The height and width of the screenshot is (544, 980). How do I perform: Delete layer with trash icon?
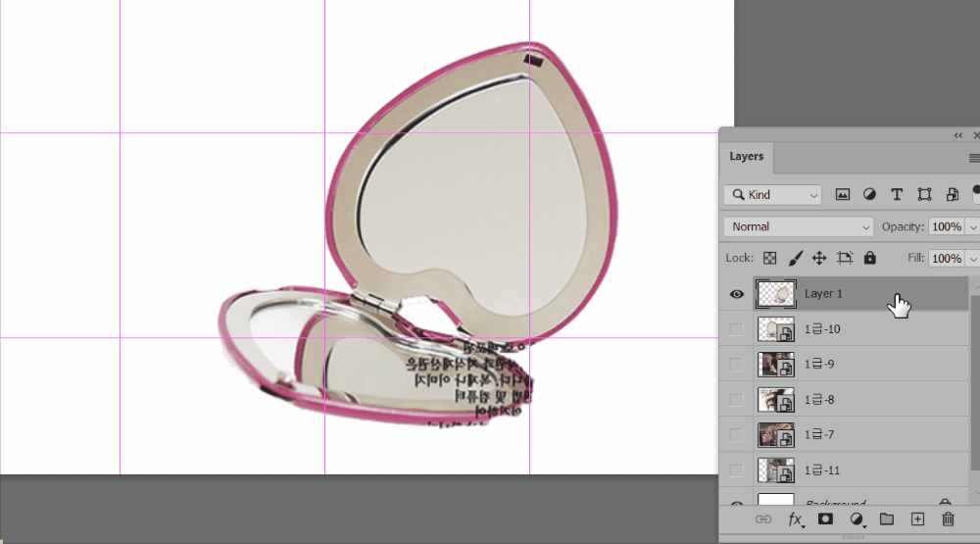click(x=948, y=519)
